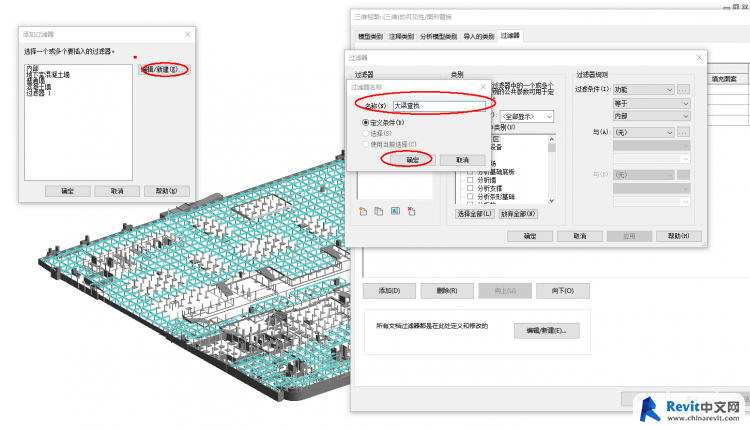Click the 删除(R) button
Viewport: 750px width, 430px height.
click(447, 291)
